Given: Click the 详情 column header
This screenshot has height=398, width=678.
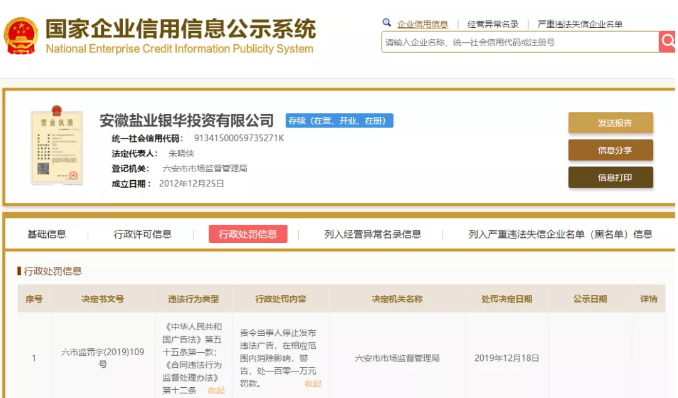Looking at the screenshot, I should click(649, 298).
